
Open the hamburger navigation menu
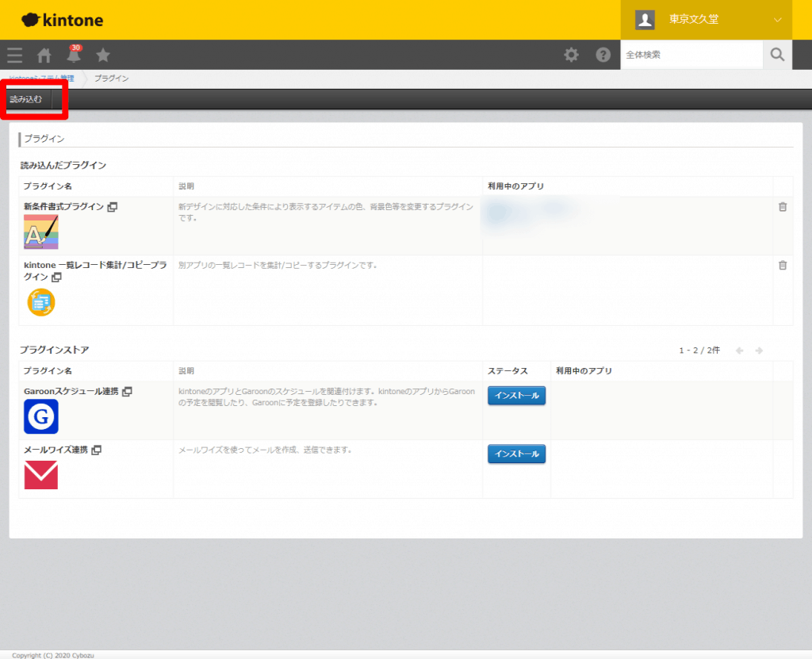[14, 56]
